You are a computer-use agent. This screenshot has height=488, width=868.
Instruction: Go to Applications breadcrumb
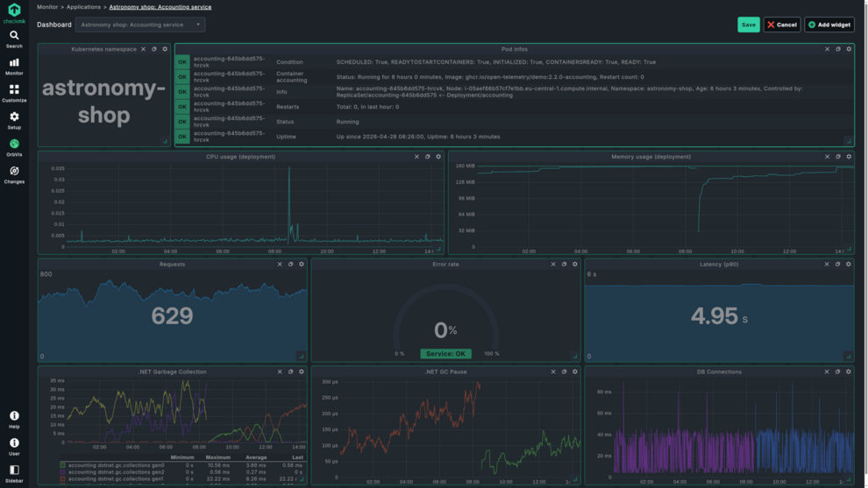83,7
